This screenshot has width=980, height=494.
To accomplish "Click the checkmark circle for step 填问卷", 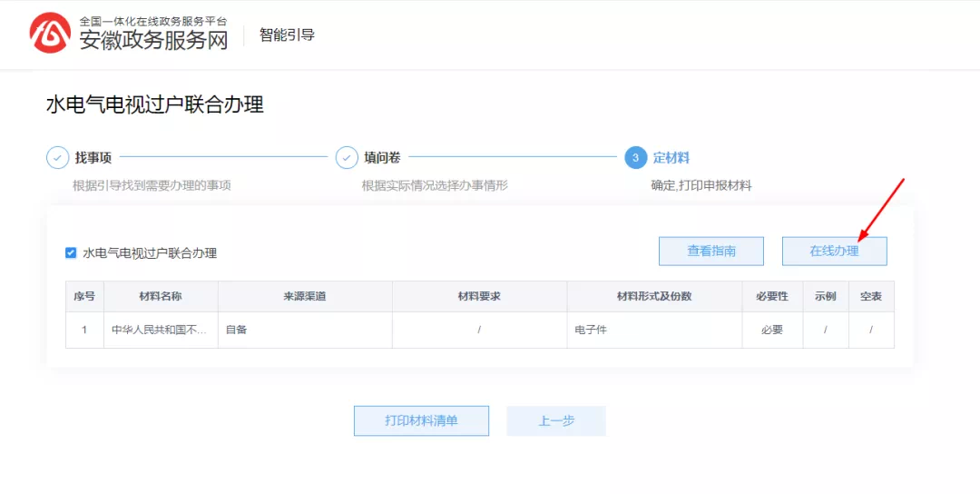I will tap(347, 158).
